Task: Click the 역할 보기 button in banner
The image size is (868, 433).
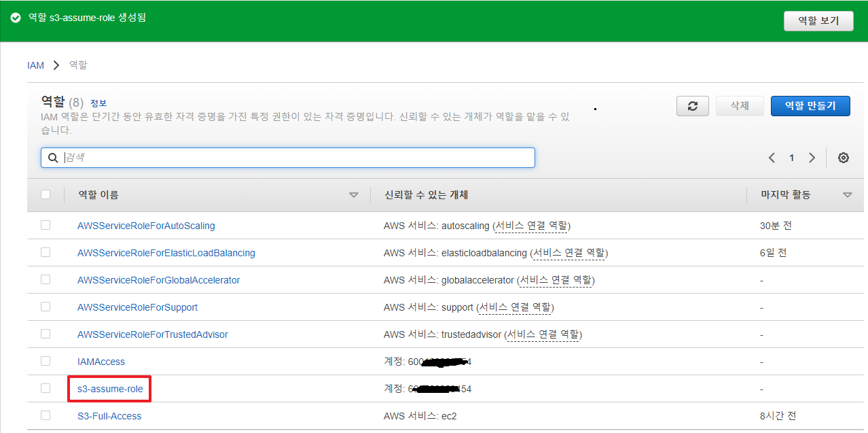Action: click(x=818, y=20)
